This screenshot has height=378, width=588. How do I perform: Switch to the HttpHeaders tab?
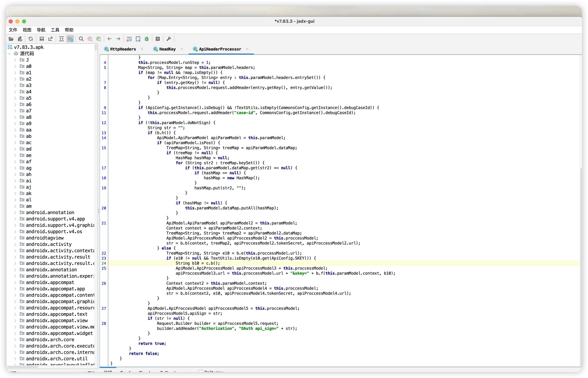click(123, 49)
